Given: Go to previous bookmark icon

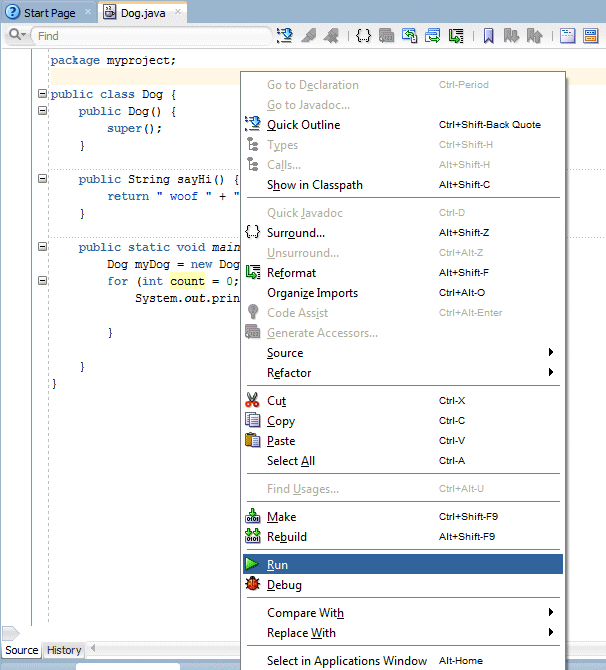Looking at the screenshot, I should tap(535, 35).
